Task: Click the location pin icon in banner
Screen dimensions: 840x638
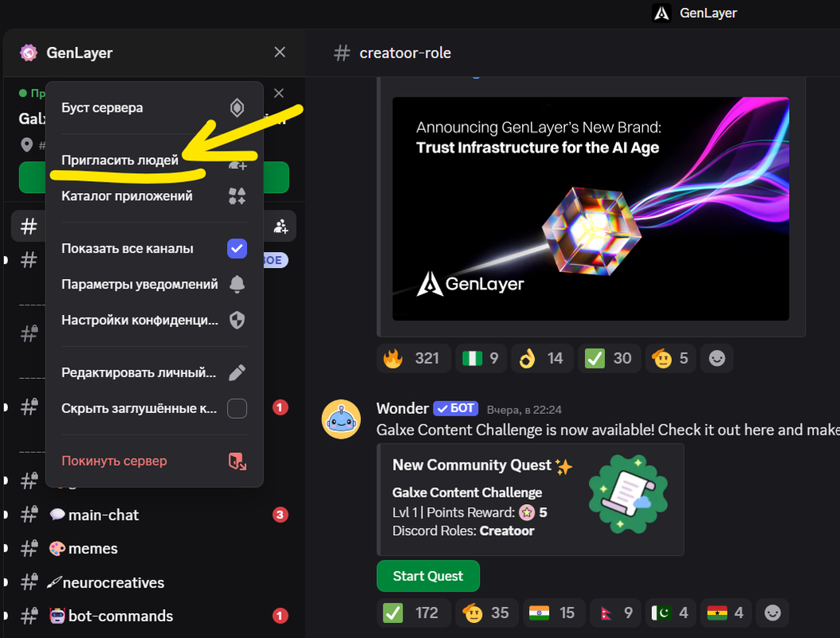Action: (x=26, y=145)
